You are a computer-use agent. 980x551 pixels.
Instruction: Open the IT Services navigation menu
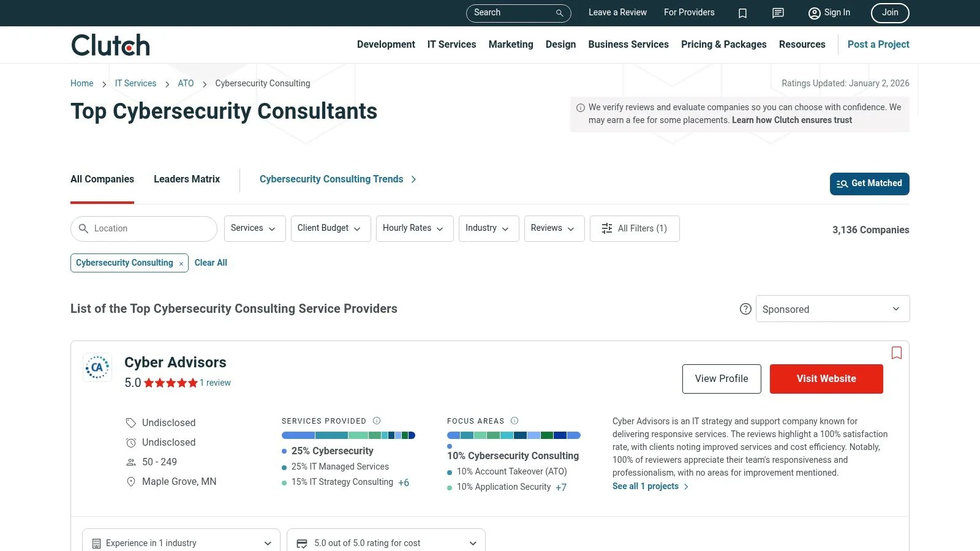(451, 44)
